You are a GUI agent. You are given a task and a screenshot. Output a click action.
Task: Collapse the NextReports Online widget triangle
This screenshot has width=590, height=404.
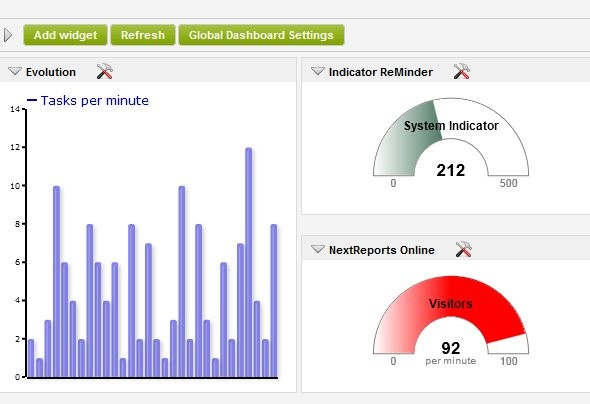coord(318,249)
